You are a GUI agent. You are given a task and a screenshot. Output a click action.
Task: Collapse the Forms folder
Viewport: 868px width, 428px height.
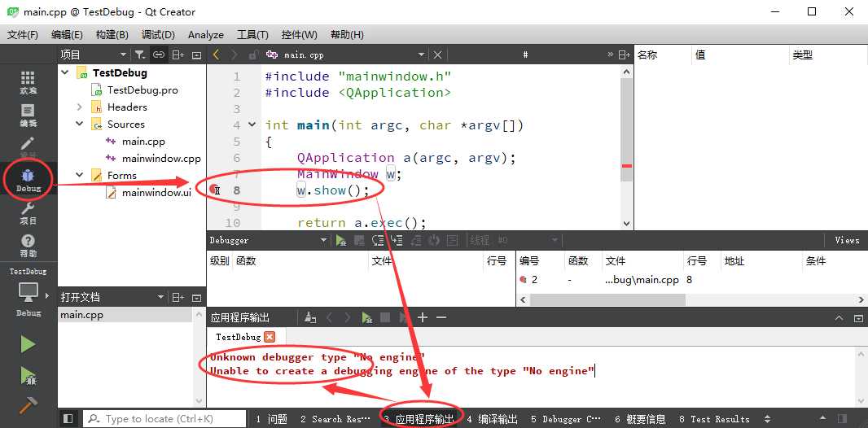[x=80, y=175]
